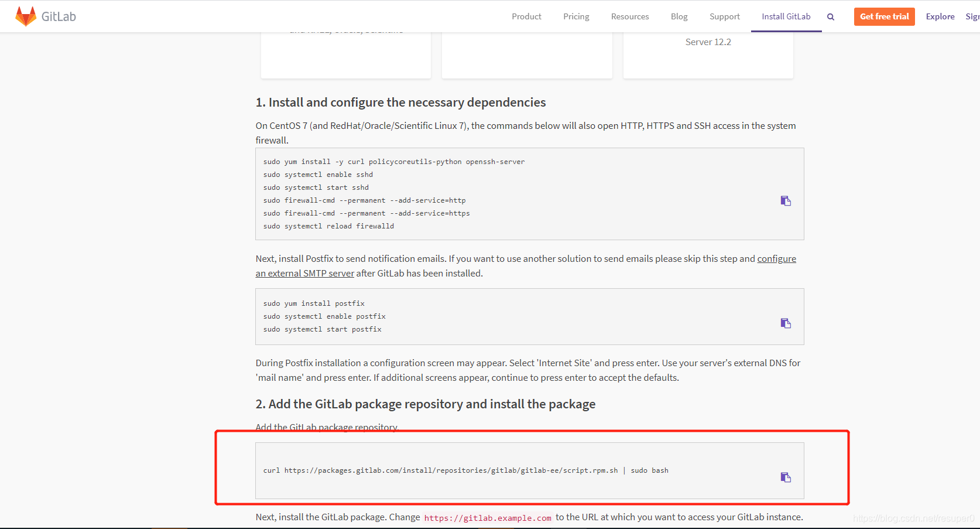
Task: Click 'sudo yum install postfix' line
Action: 314,303
